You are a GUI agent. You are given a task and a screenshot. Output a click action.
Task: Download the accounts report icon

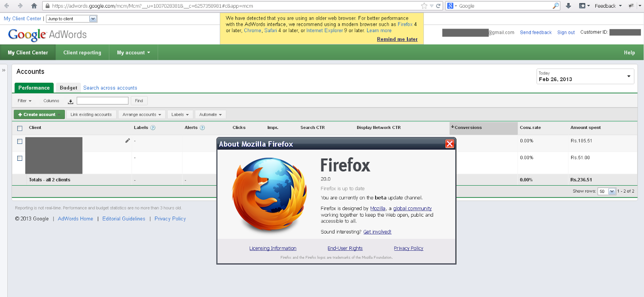(x=70, y=101)
